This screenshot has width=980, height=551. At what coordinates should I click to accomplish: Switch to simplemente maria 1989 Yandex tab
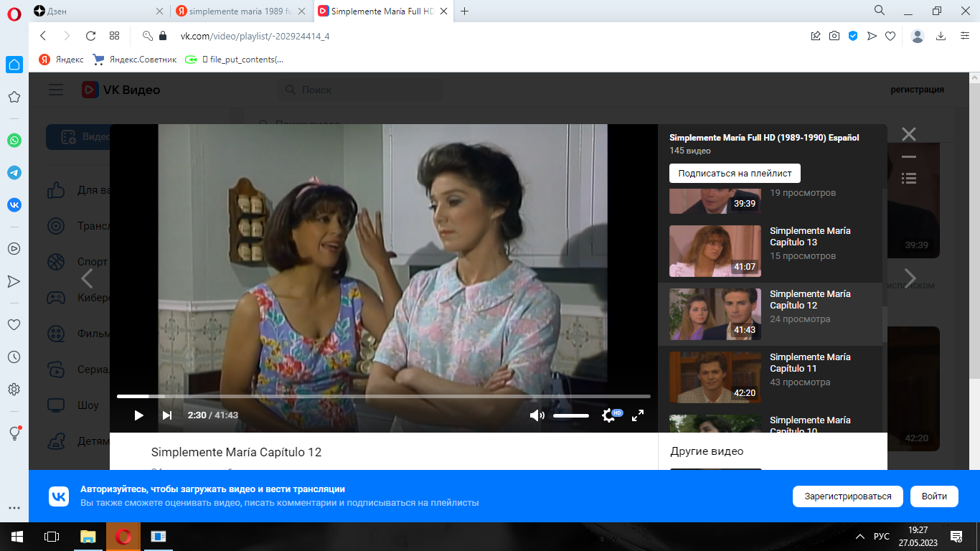(242, 11)
